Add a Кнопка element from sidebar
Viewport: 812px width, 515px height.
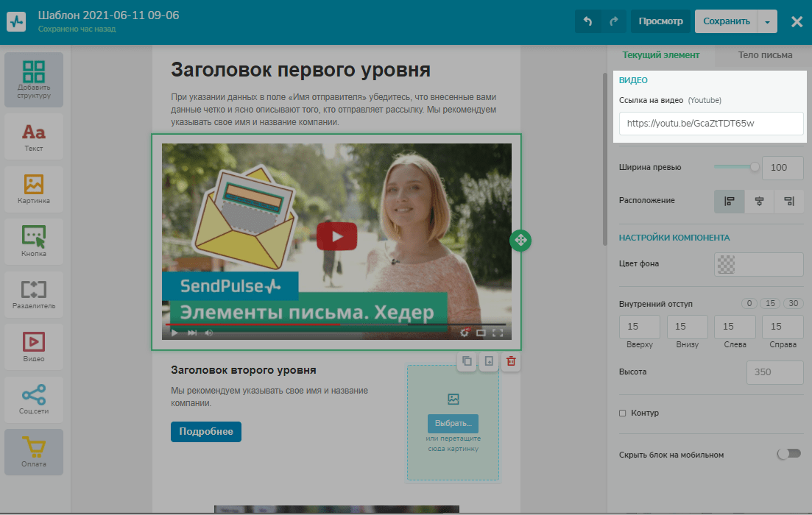click(x=34, y=241)
